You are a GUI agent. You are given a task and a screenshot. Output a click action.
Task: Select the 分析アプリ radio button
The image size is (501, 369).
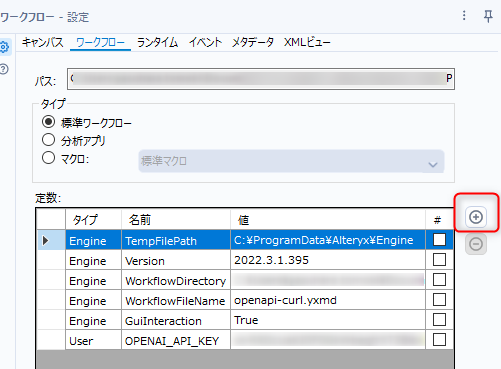click(x=48, y=140)
